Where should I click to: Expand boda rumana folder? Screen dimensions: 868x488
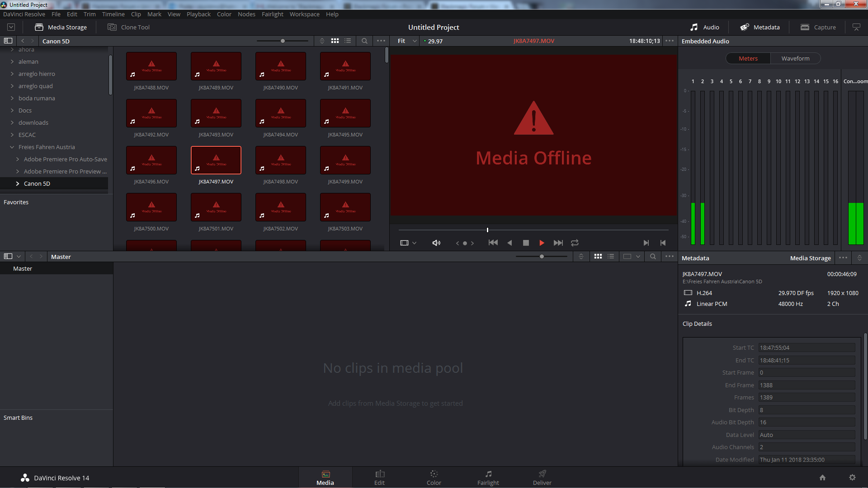pos(12,98)
